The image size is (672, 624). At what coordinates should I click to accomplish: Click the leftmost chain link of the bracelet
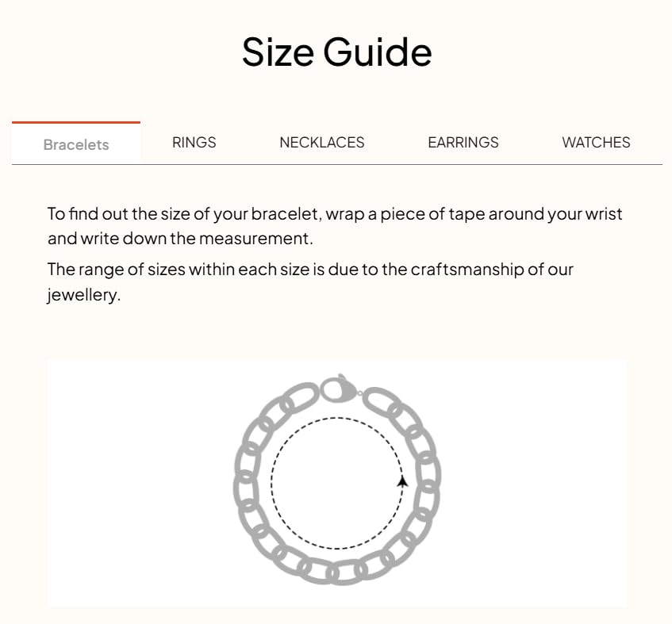(244, 482)
